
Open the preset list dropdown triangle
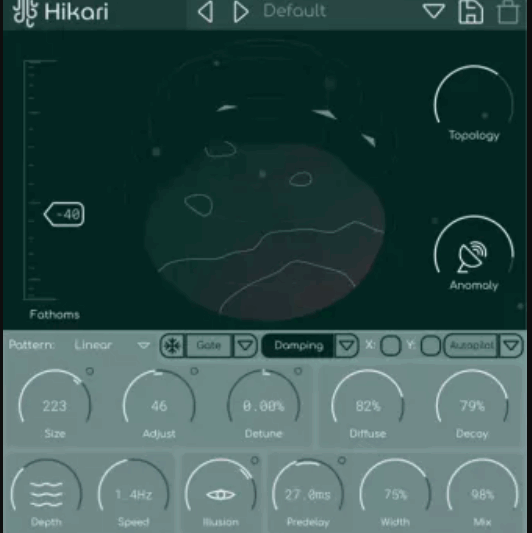434,11
